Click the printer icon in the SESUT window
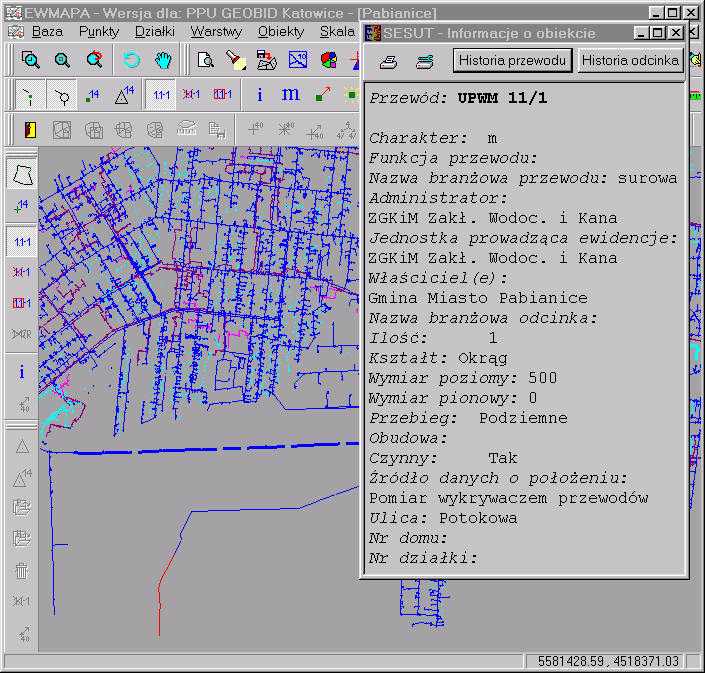This screenshot has width=705, height=673. [x=389, y=61]
